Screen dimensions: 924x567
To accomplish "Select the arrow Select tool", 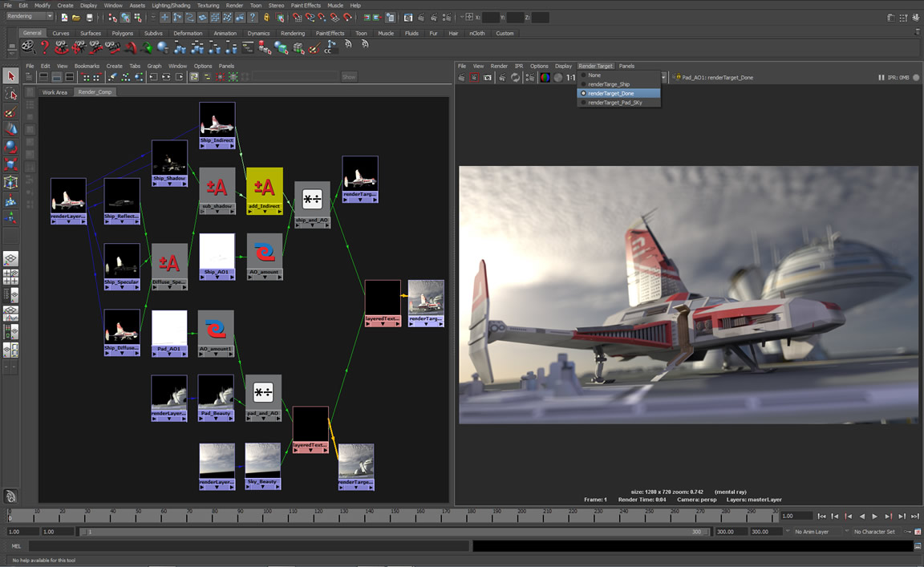I will click(x=10, y=76).
